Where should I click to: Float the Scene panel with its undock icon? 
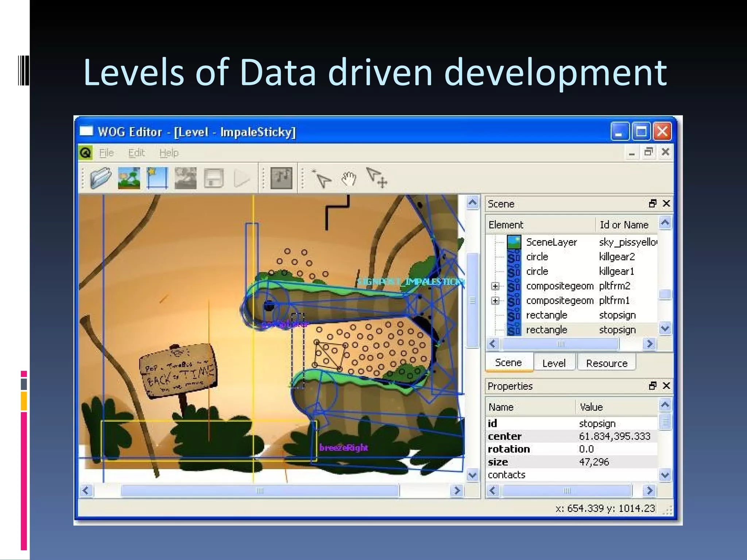pyautogui.click(x=653, y=203)
